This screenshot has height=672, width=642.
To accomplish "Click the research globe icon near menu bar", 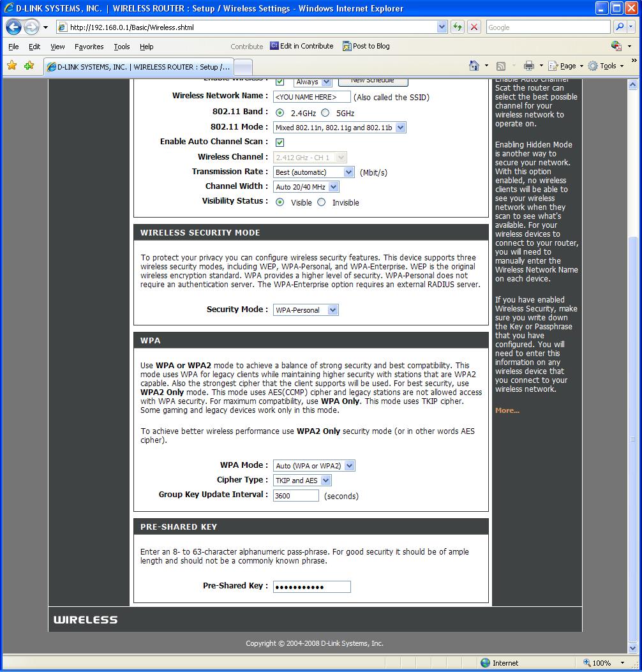I will tap(616, 46).
